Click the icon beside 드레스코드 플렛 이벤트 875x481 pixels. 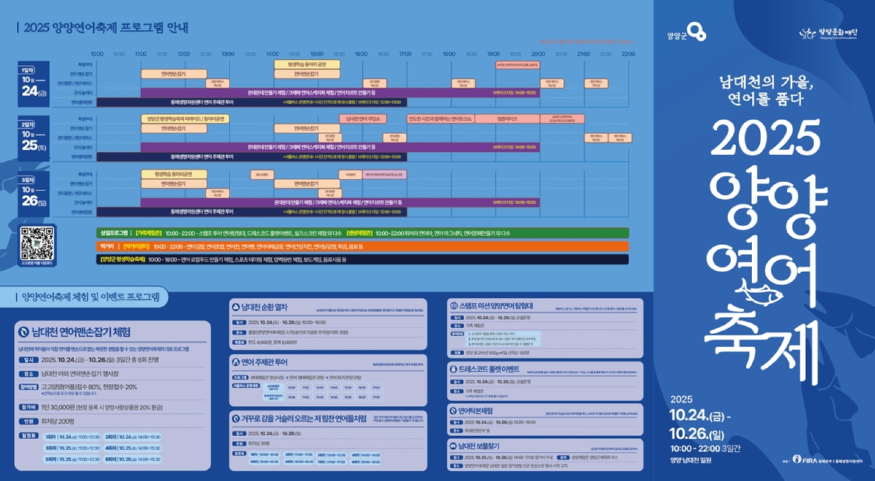454,369
